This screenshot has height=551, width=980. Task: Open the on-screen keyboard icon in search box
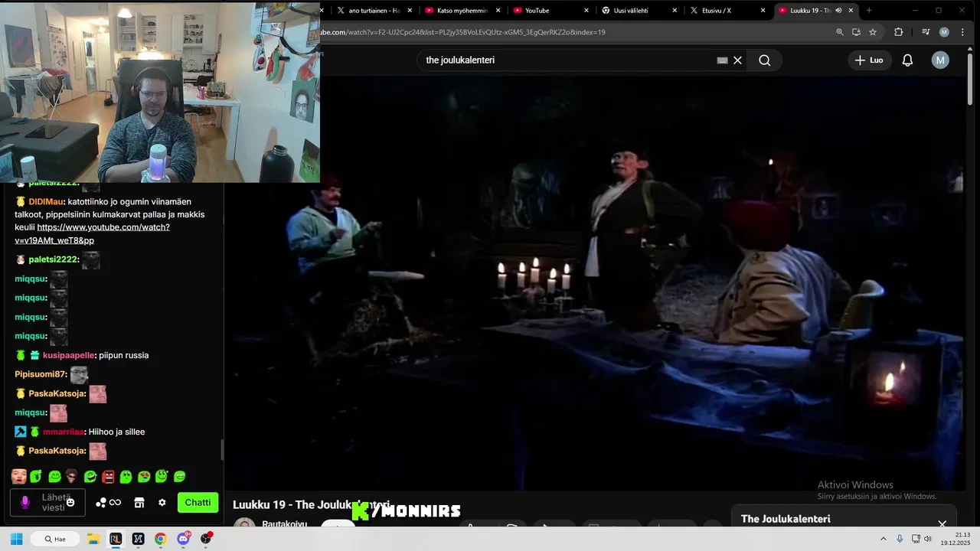click(722, 60)
